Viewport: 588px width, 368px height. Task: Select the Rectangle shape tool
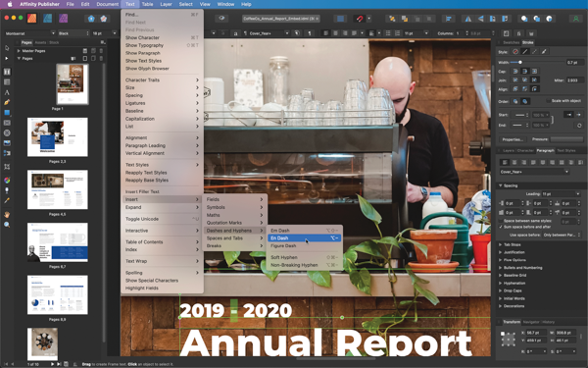tap(7, 112)
